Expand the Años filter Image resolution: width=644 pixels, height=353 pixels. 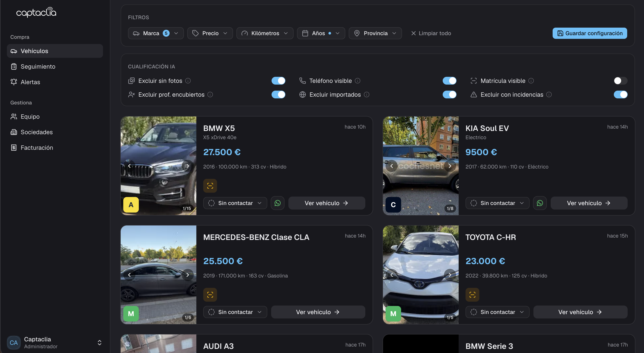[321, 33]
